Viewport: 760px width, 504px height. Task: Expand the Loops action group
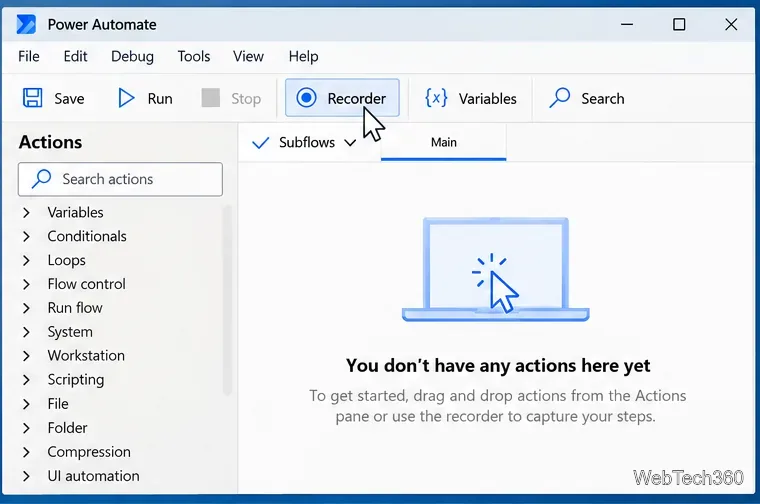tap(27, 260)
